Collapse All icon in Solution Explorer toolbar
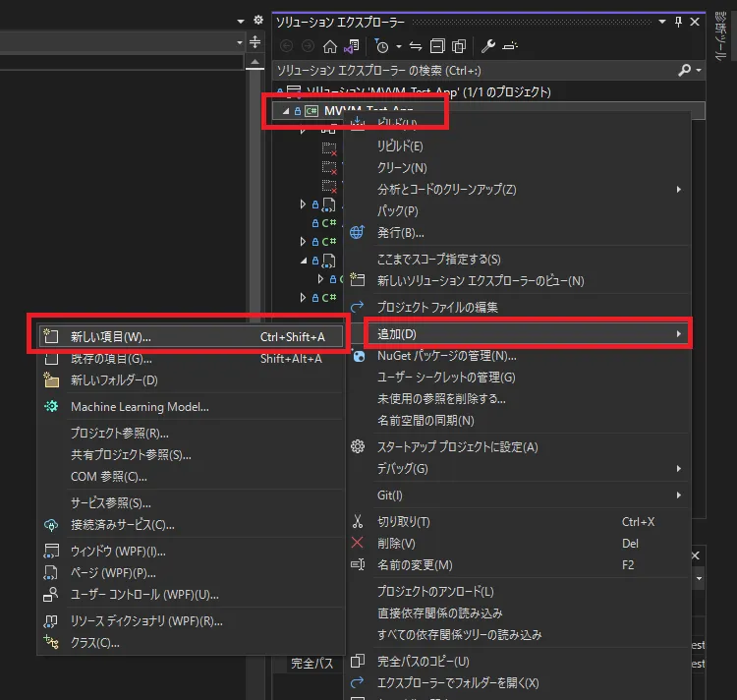The image size is (737, 700). 437,46
